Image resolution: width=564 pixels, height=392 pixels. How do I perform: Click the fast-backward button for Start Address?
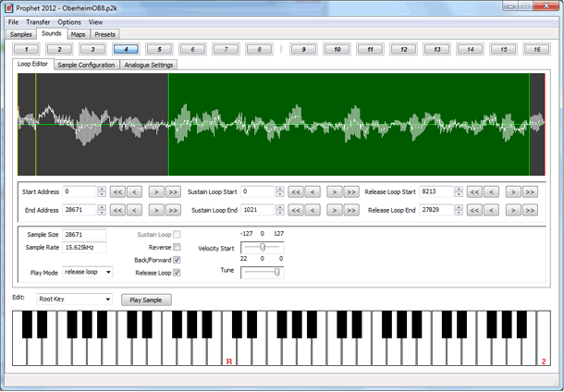coord(117,192)
